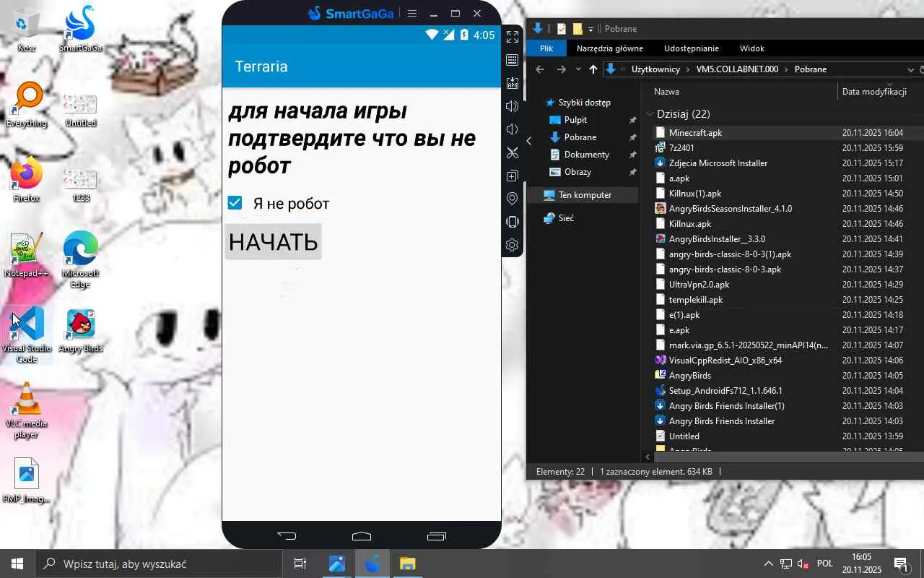Viewport: 924px width, 578px height.
Task: Open the notification center icon
Action: click(901, 564)
